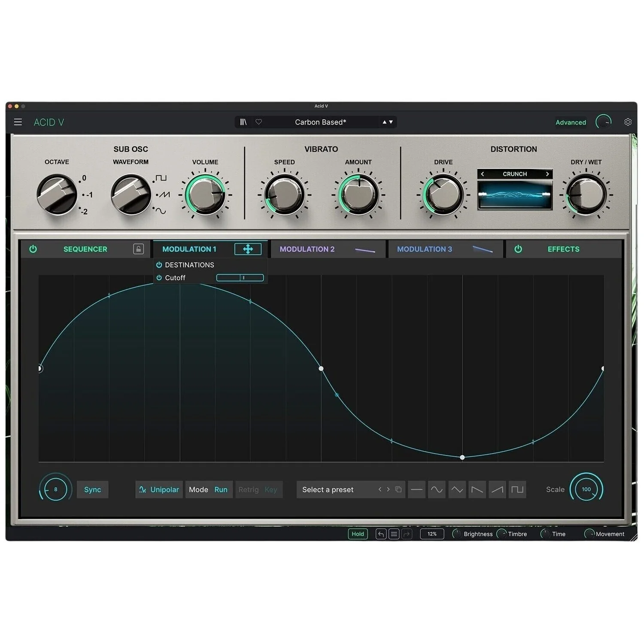Viewport: 644px width, 644px height.
Task: Click the Distortion Drive knob
Action: pyautogui.click(x=443, y=194)
